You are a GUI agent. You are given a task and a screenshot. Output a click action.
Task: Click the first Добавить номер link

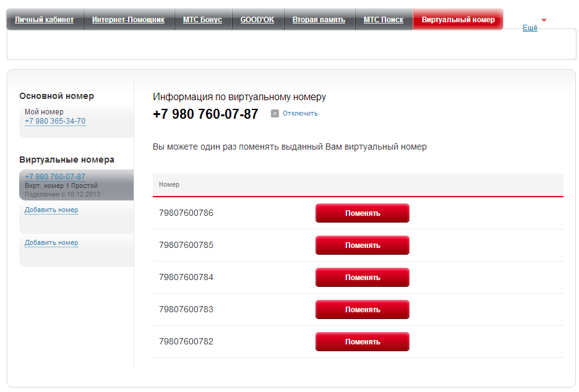click(x=51, y=210)
